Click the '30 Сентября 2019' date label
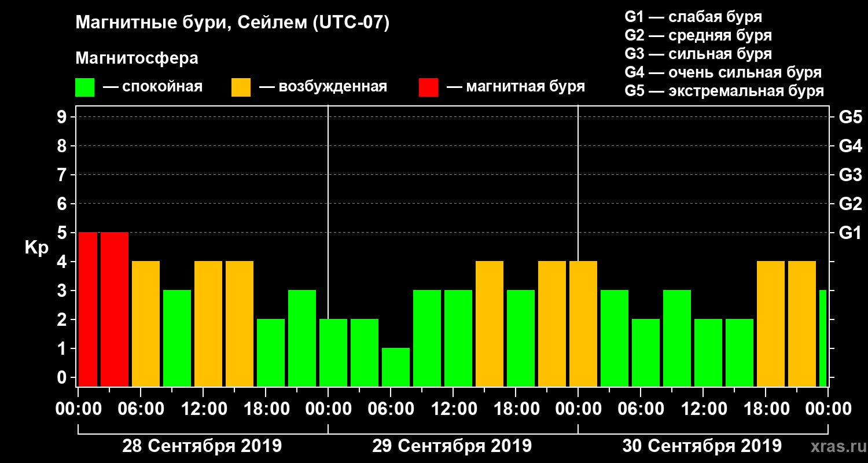 pos(702,446)
